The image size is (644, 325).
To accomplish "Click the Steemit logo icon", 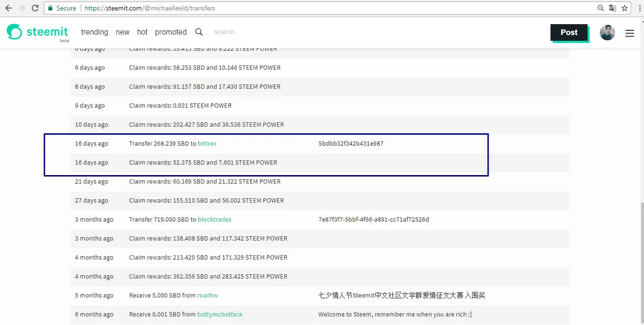I will tap(14, 32).
